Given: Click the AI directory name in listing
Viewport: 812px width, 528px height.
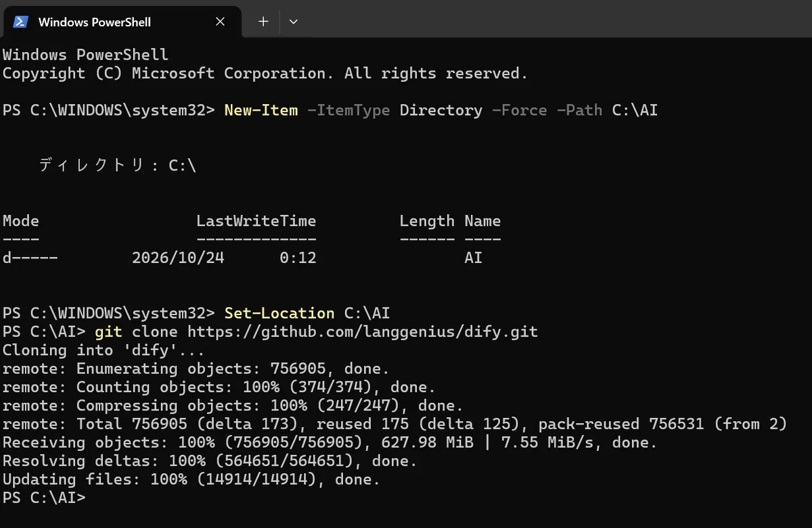Looking at the screenshot, I should click(x=474, y=258).
